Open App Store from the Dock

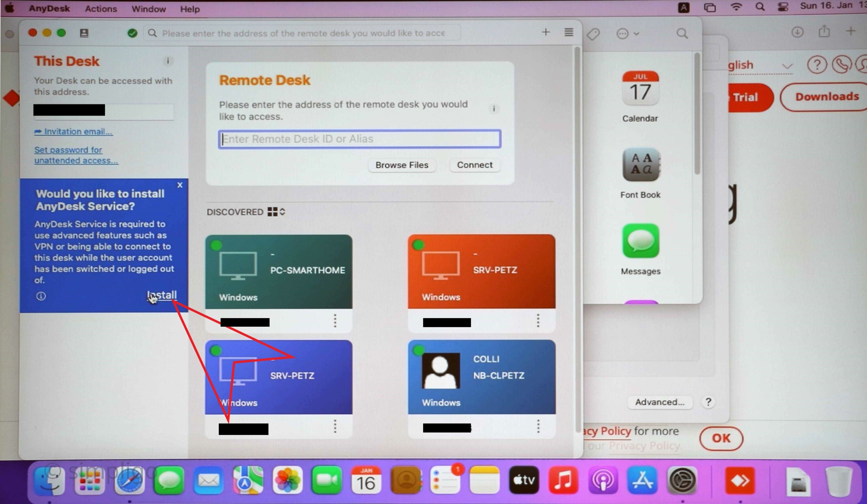pos(642,480)
